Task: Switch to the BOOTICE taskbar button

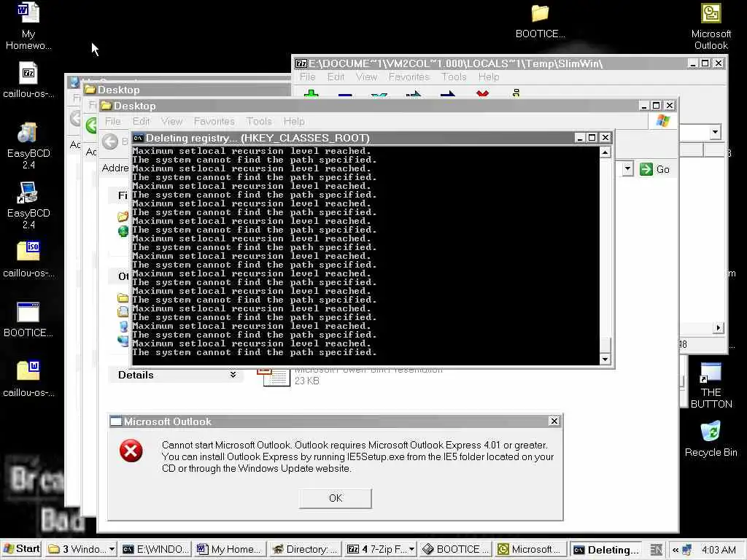Action: pos(455,550)
